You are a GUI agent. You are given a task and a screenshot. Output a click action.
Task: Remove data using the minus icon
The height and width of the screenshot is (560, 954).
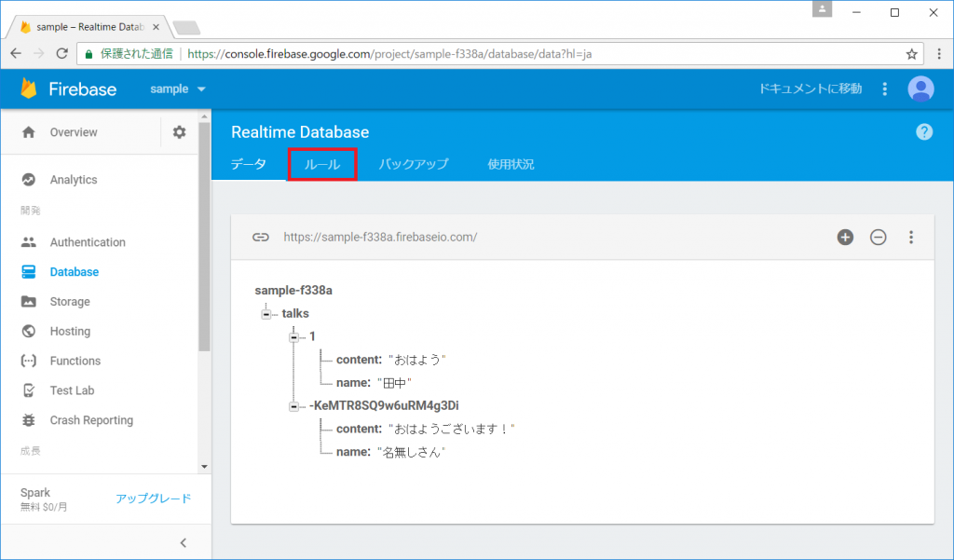878,238
